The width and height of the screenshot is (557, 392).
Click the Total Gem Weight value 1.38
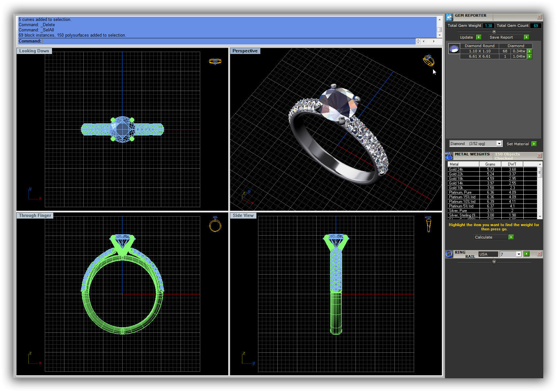[489, 26]
